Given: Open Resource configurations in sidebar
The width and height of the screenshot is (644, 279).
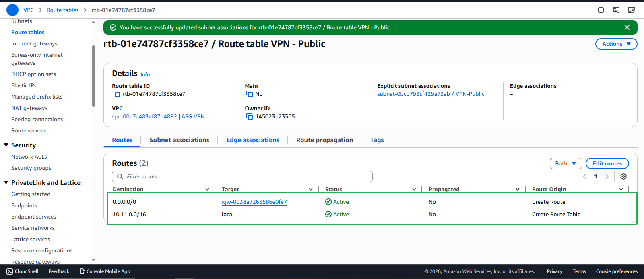Looking at the screenshot, I should [x=42, y=250].
